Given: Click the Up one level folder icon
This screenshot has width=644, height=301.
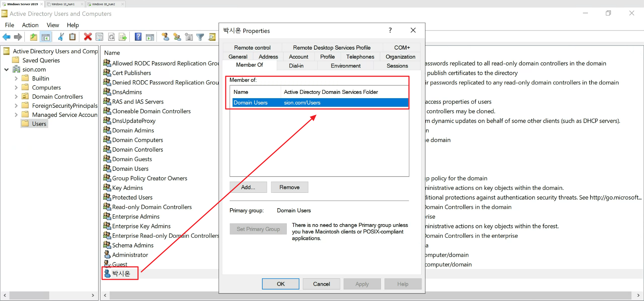Looking at the screenshot, I should click(33, 37).
